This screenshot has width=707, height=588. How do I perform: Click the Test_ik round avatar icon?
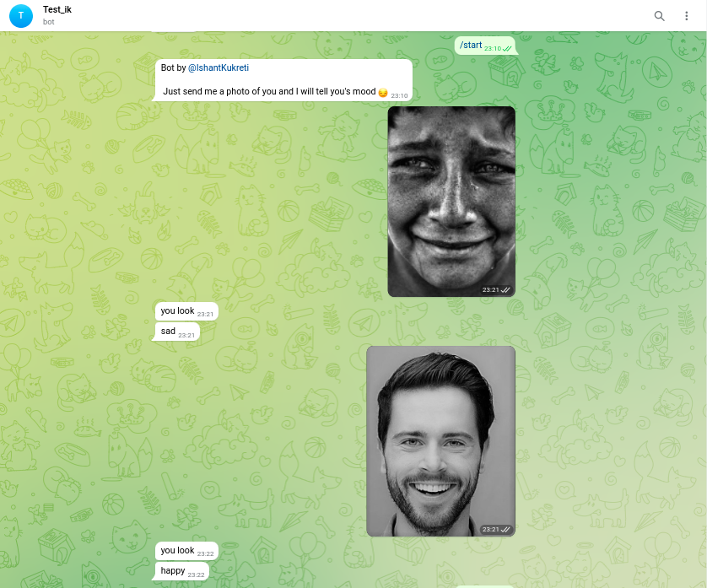click(x=21, y=15)
